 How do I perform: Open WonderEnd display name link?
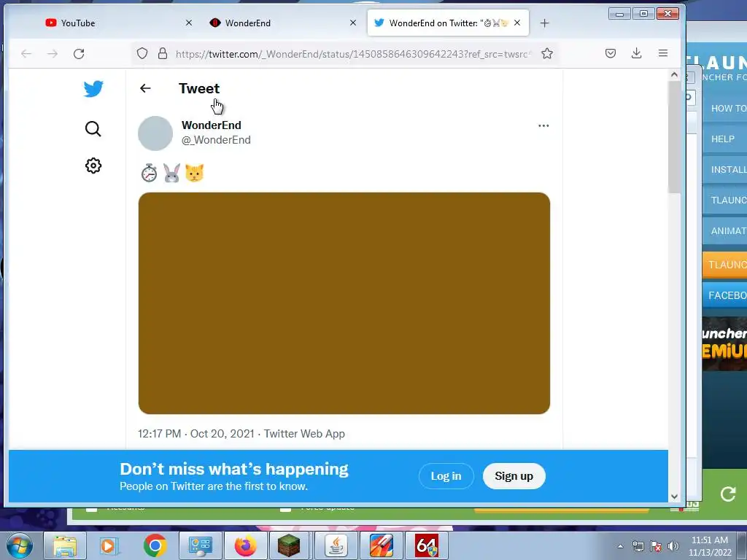211,125
